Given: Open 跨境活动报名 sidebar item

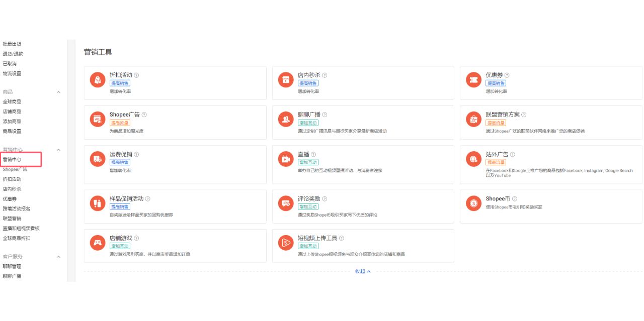Looking at the screenshot, I should coord(17,209).
